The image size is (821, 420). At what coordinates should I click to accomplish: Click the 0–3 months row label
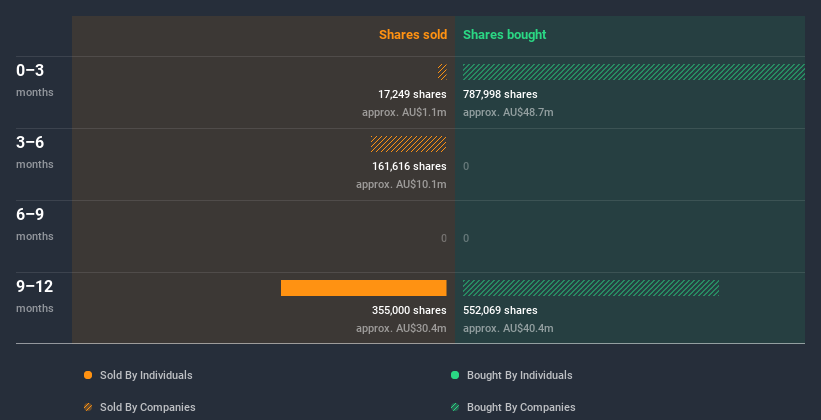(x=35, y=80)
